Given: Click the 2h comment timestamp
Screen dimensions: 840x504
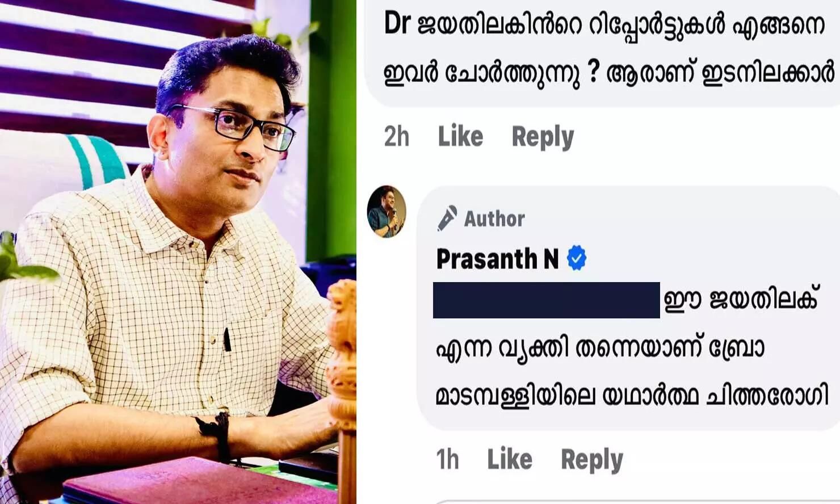Looking at the screenshot, I should (x=396, y=137).
